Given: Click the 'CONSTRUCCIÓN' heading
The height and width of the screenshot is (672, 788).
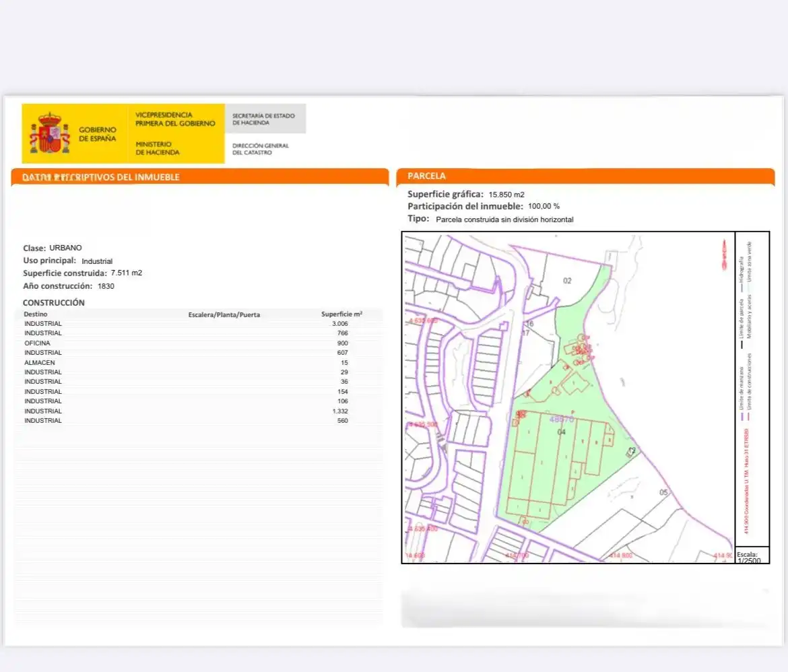Looking at the screenshot, I should point(54,302).
